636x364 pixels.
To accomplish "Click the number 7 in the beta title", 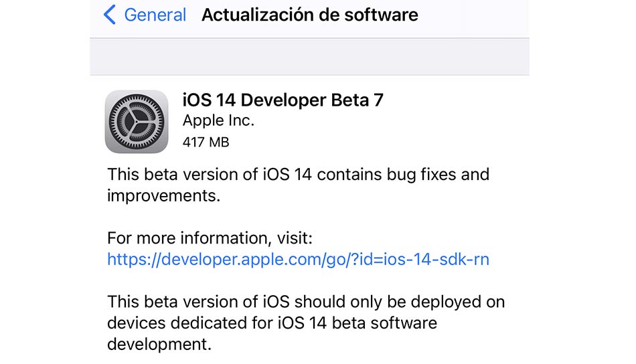I will pyautogui.click(x=378, y=100).
